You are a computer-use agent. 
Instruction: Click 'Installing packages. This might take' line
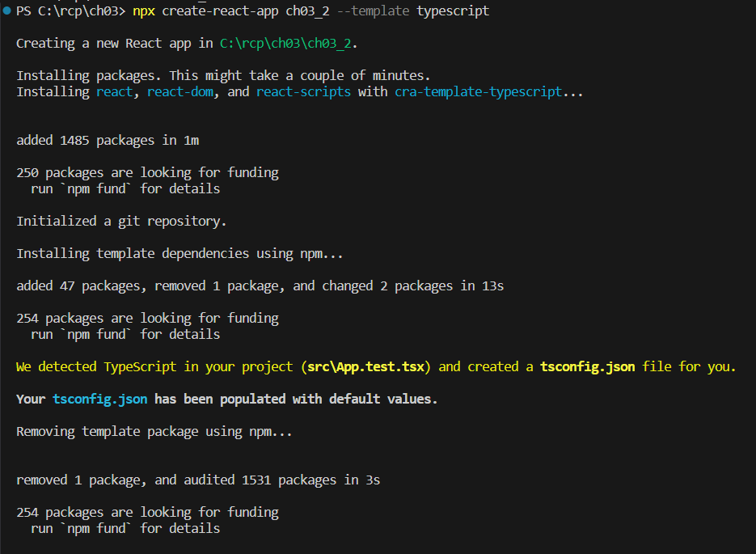[223, 76]
